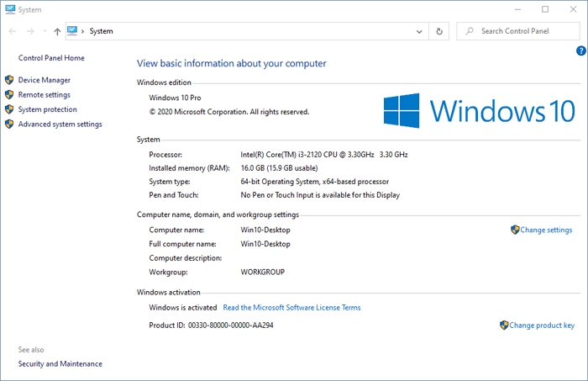Open System protection settings
This screenshot has height=381, width=588.
point(47,109)
